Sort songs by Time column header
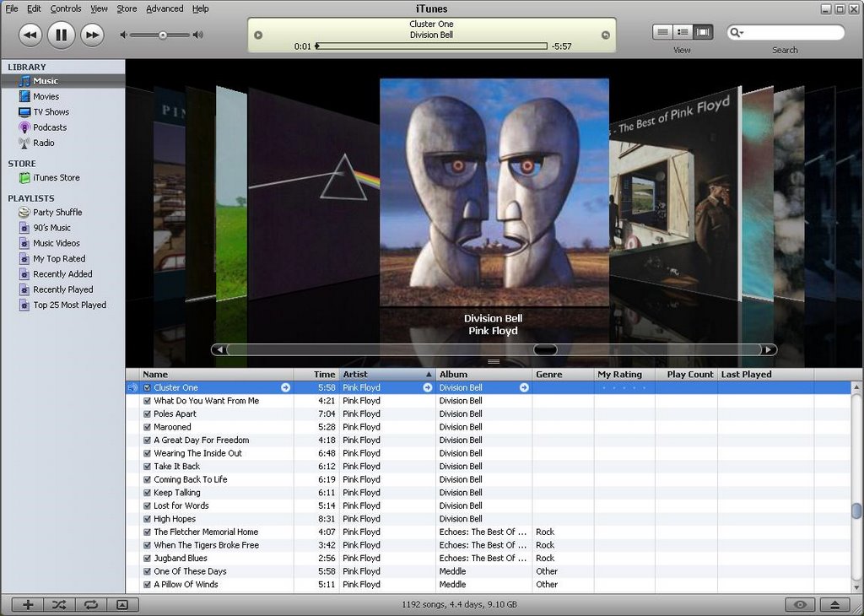This screenshot has height=616, width=864. tap(317, 375)
